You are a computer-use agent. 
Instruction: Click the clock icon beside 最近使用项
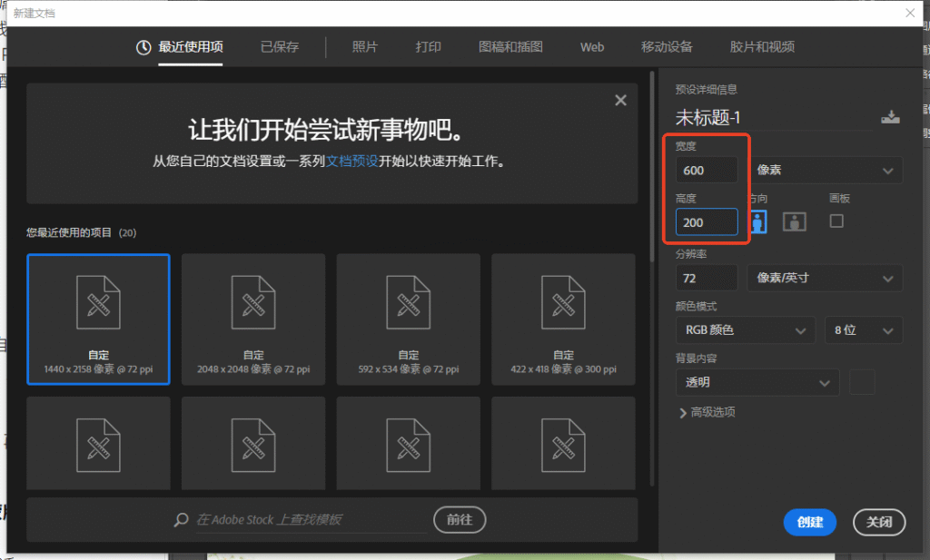[x=143, y=47]
